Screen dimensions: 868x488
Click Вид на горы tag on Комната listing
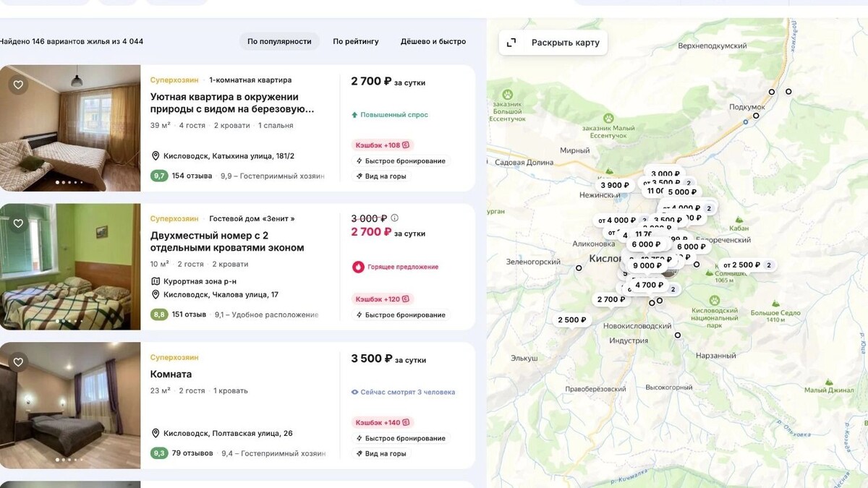click(381, 454)
